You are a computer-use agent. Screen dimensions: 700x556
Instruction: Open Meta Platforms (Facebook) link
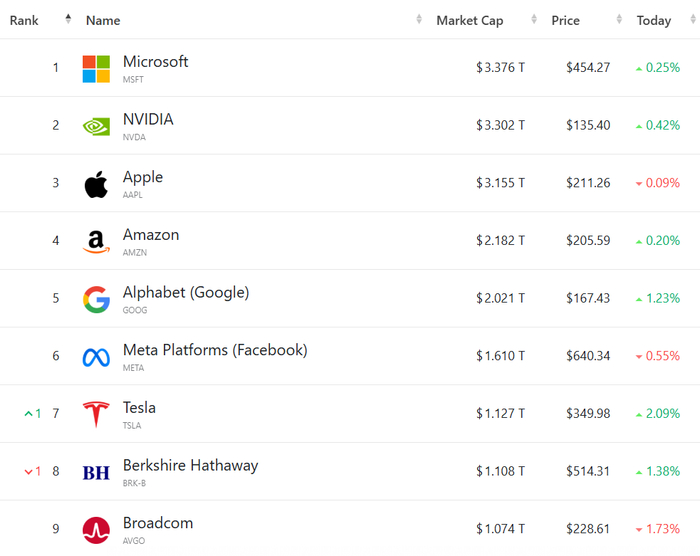click(x=214, y=350)
